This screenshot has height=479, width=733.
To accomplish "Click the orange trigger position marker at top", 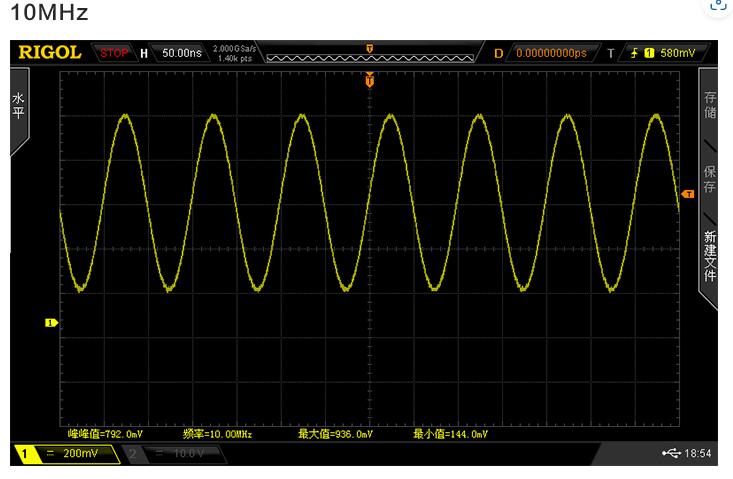I will tap(370, 77).
